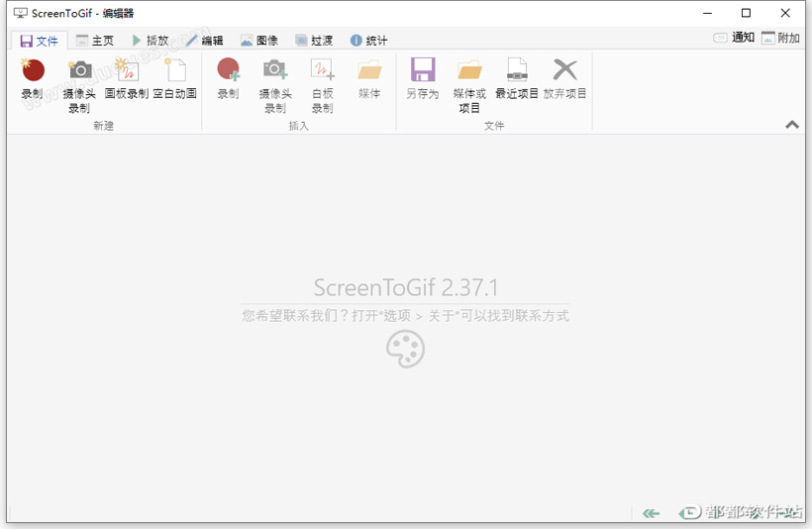The width and height of the screenshot is (812, 529).
Task: Open new webcam recording (摄像头录制) under 新建
Action: point(79,85)
